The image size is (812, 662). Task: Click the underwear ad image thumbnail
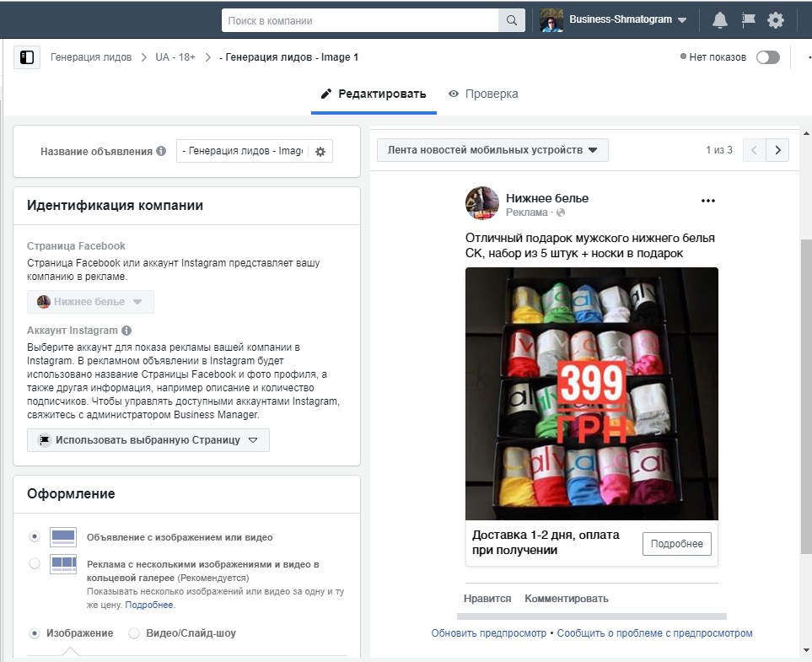tap(591, 394)
